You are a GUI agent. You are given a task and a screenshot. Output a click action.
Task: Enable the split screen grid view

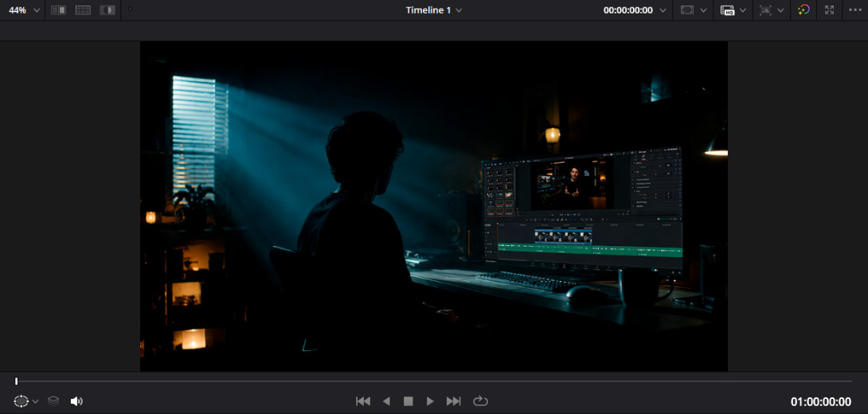click(83, 10)
